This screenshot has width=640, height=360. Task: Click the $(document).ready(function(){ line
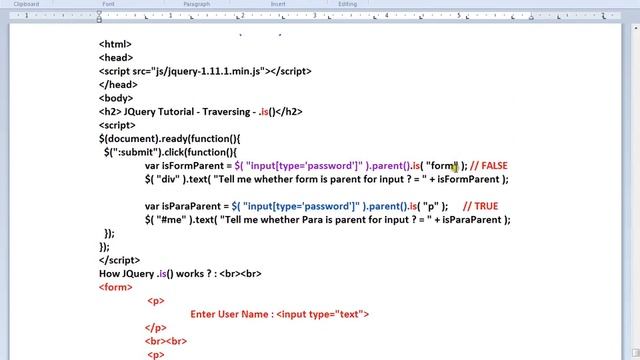click(x=169, y=138)
